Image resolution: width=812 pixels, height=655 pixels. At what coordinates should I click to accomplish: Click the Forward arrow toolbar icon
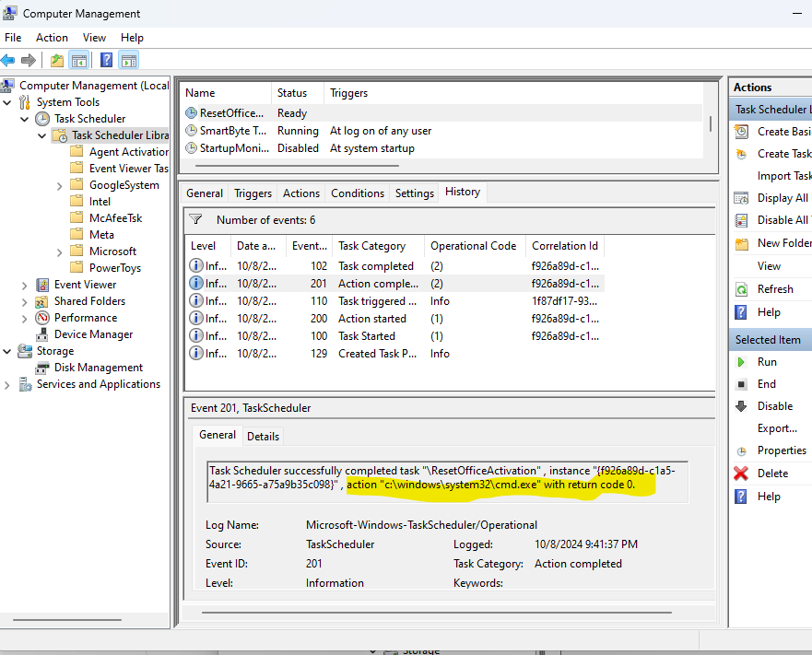pyautogui.click(x=29, y=60)
